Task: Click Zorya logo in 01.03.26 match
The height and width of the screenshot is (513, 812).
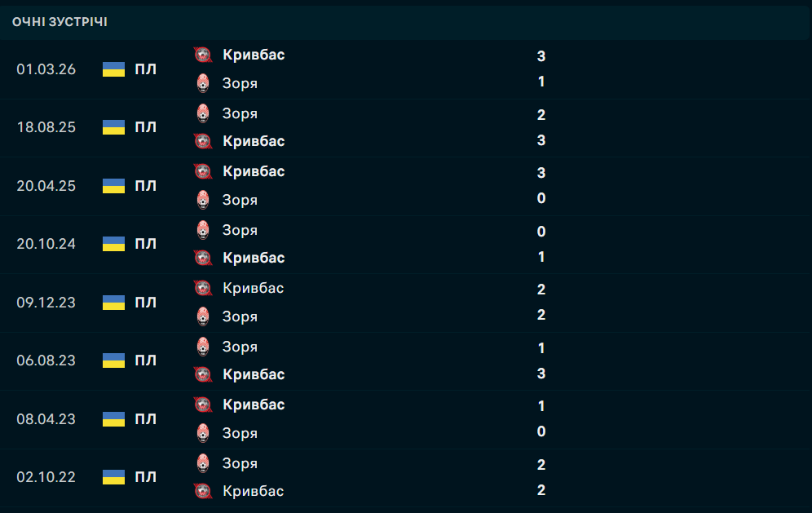Action: coord(203,83)
